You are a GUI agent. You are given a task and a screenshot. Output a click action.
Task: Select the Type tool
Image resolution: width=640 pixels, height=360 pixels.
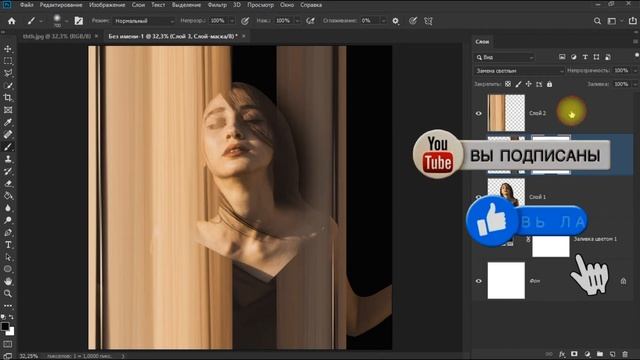click(8, 244)
